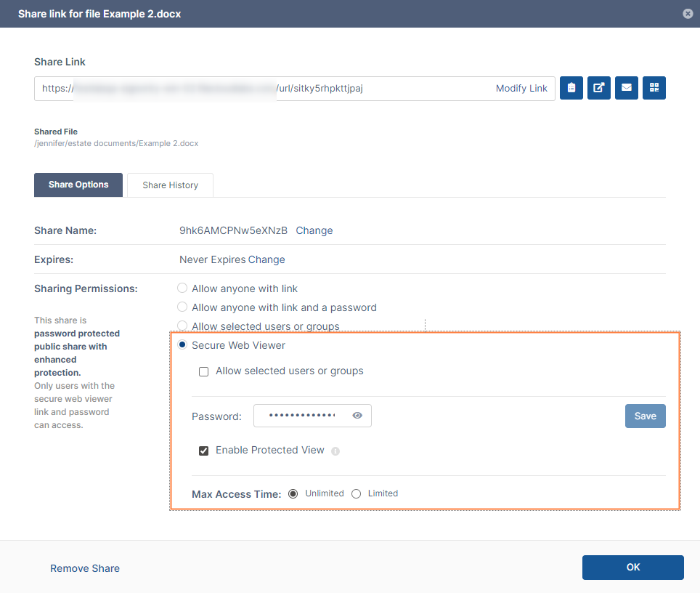
Task: Select Allow anyone with link option
Action: (x=182, y=289)
